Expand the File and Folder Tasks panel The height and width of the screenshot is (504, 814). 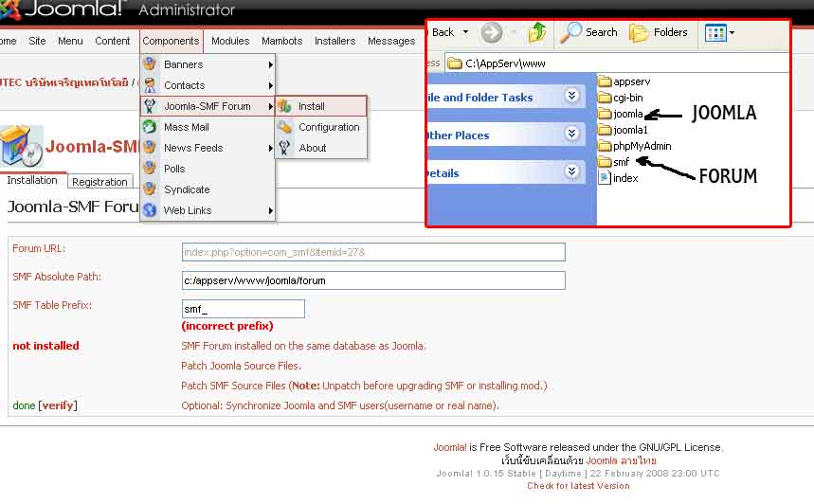coord(571,96)
